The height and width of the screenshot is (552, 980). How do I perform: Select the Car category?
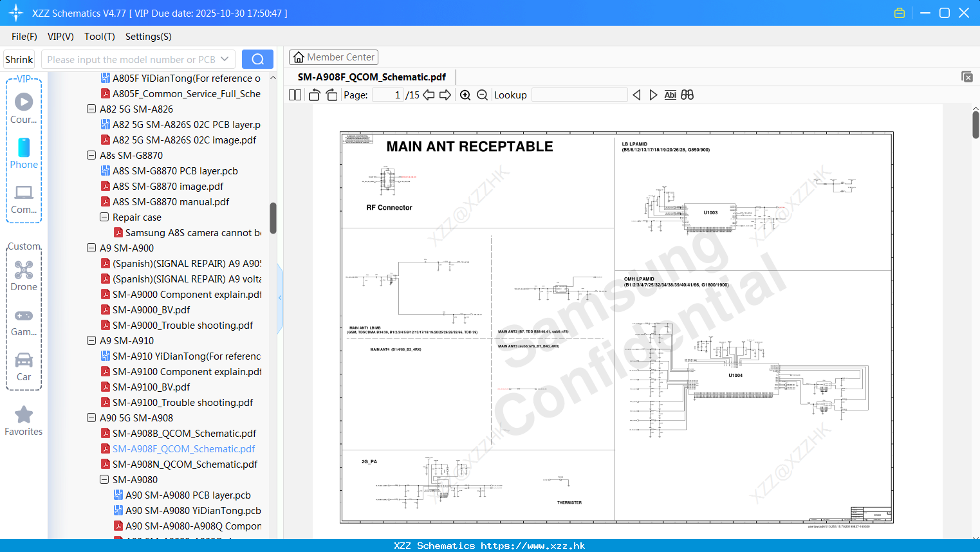(24, 367)
